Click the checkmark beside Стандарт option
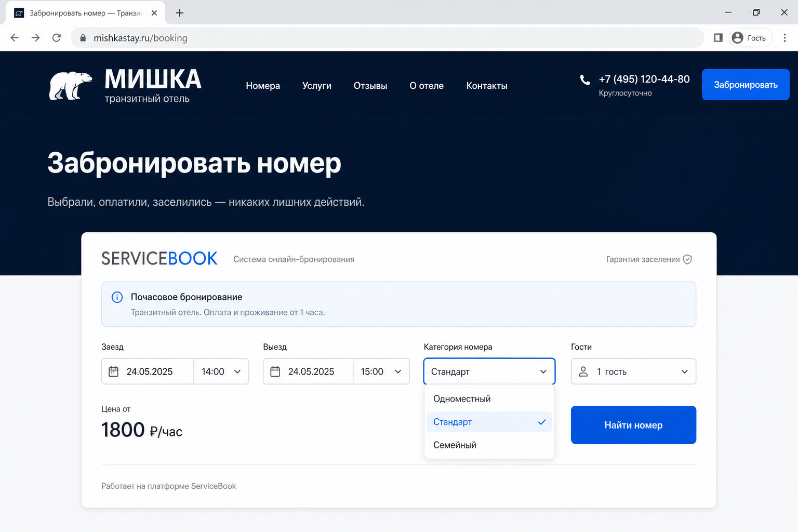Image resolution: width=798 pixels, height=532 pixels. [x=542, y=422]
